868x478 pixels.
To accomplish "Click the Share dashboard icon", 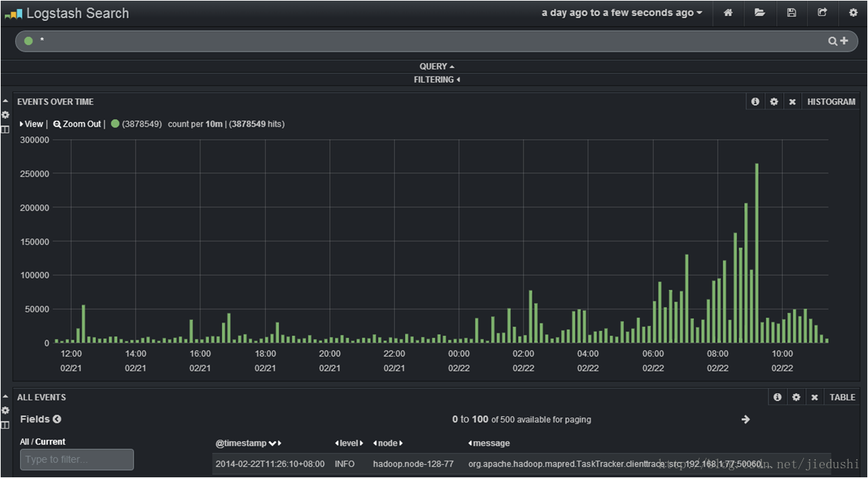I will (822, 13).
